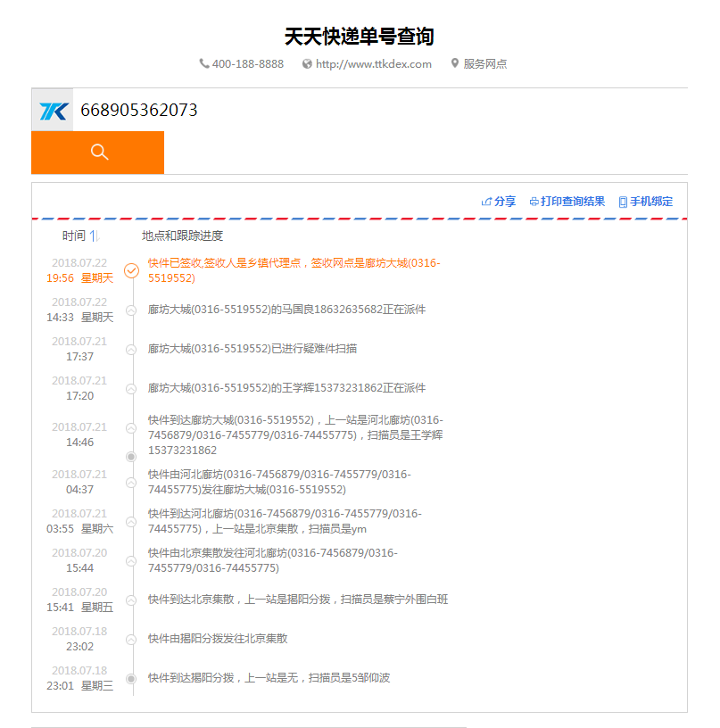Click the timeline marker at 2018.07.21 17:37
This screenshot has height=728, width=720.
pos(131,349)
